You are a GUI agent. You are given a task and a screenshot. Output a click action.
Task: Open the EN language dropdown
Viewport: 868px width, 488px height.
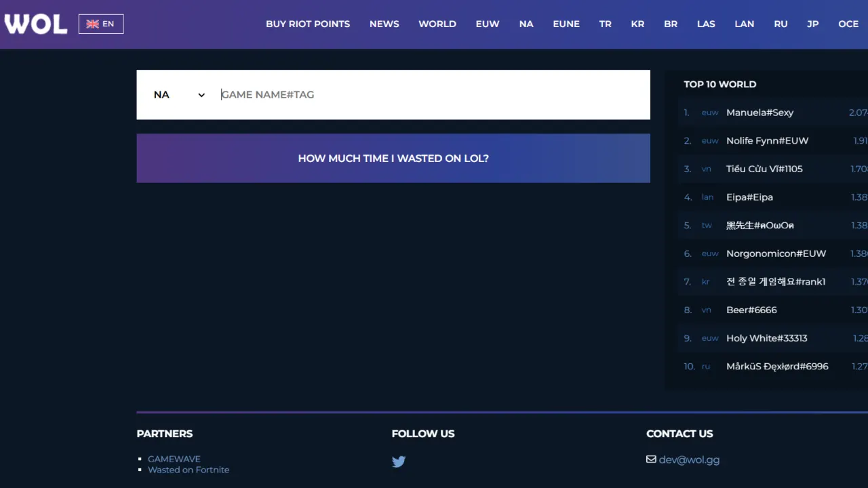click(101, 24)
